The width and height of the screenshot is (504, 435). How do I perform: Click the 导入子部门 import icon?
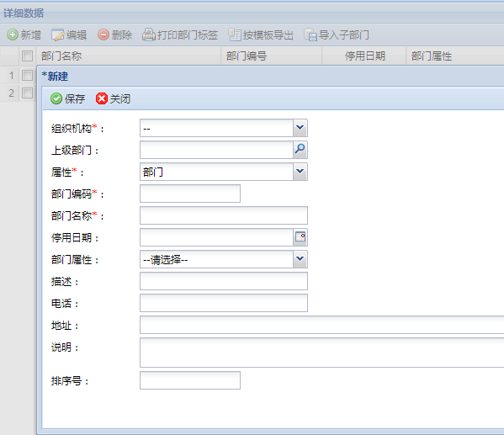point(310,34)
